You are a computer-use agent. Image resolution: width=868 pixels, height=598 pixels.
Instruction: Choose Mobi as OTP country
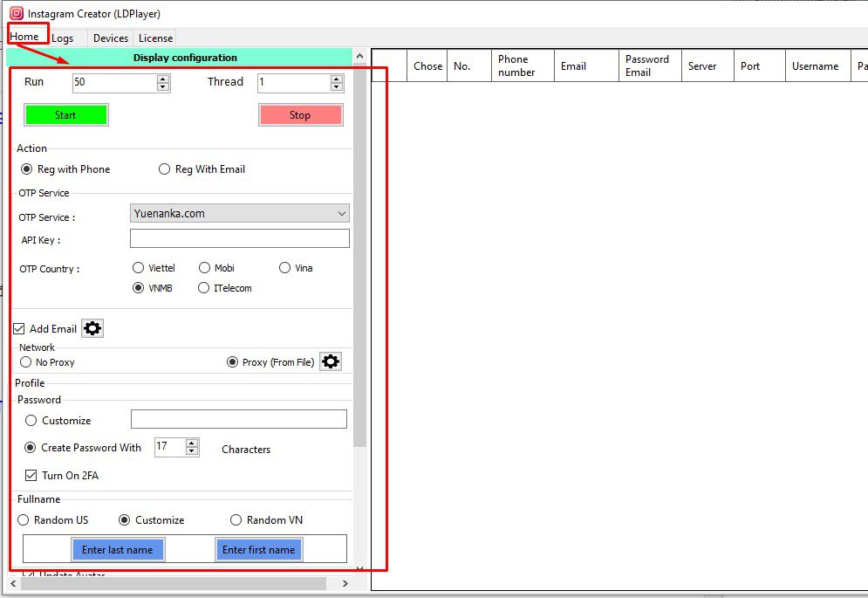point(216,268)
